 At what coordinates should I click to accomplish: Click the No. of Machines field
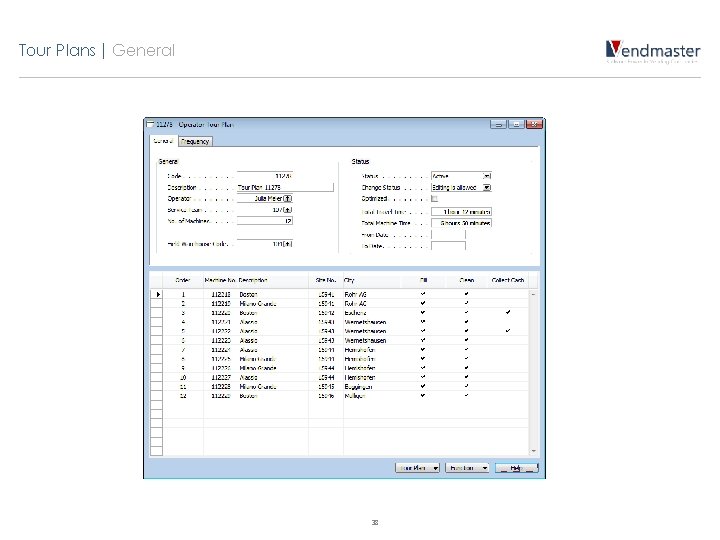click(264, 221)
